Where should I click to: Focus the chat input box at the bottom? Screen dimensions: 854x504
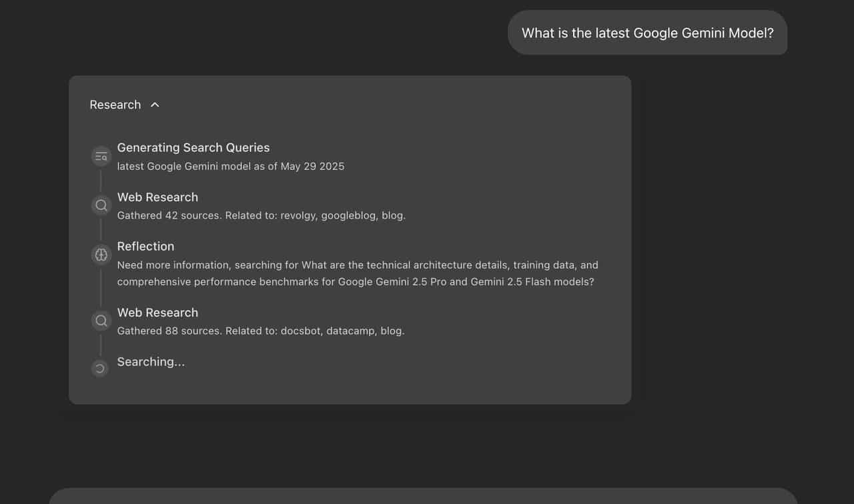tap(423, 497)
